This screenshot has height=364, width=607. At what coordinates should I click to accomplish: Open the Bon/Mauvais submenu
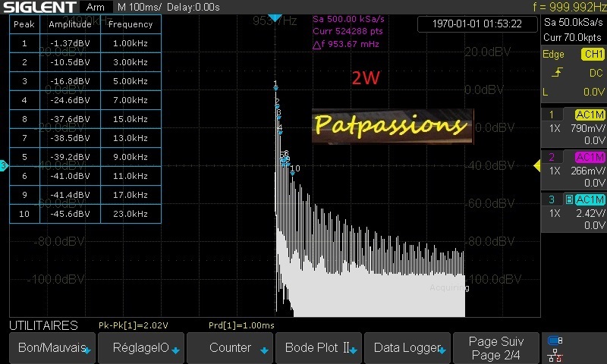coord(50,348)
